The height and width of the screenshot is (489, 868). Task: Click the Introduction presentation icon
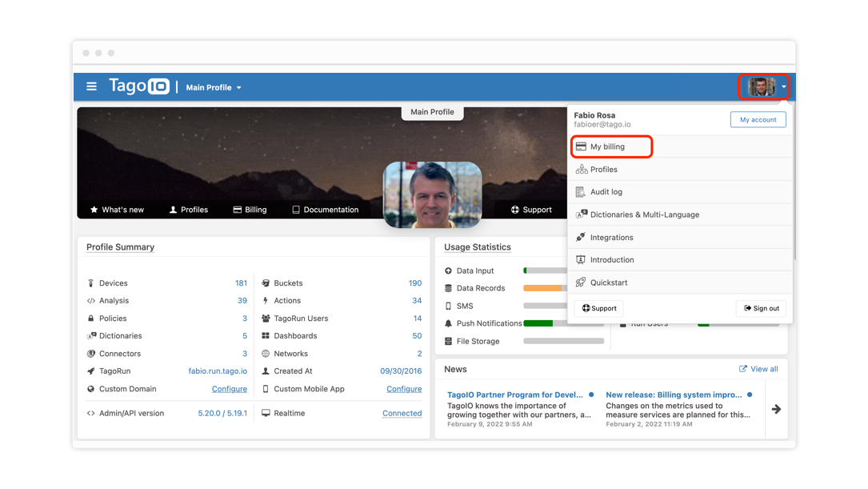(580, 260)
